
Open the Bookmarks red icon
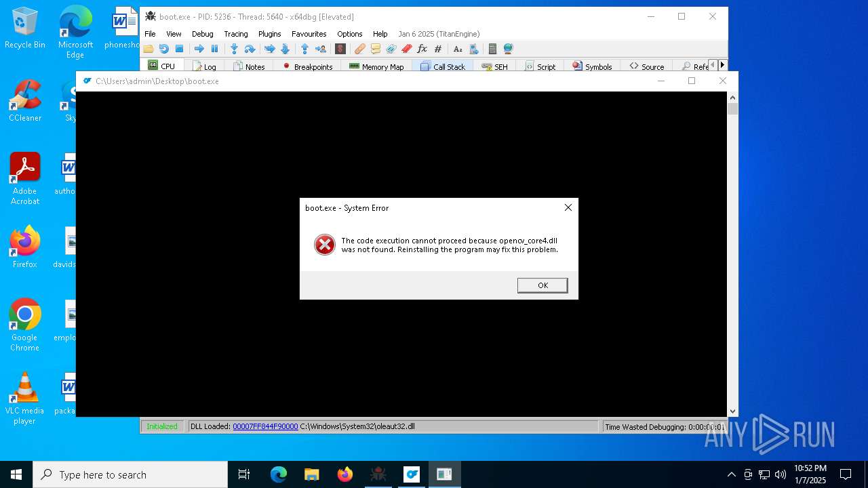point(407,49)
